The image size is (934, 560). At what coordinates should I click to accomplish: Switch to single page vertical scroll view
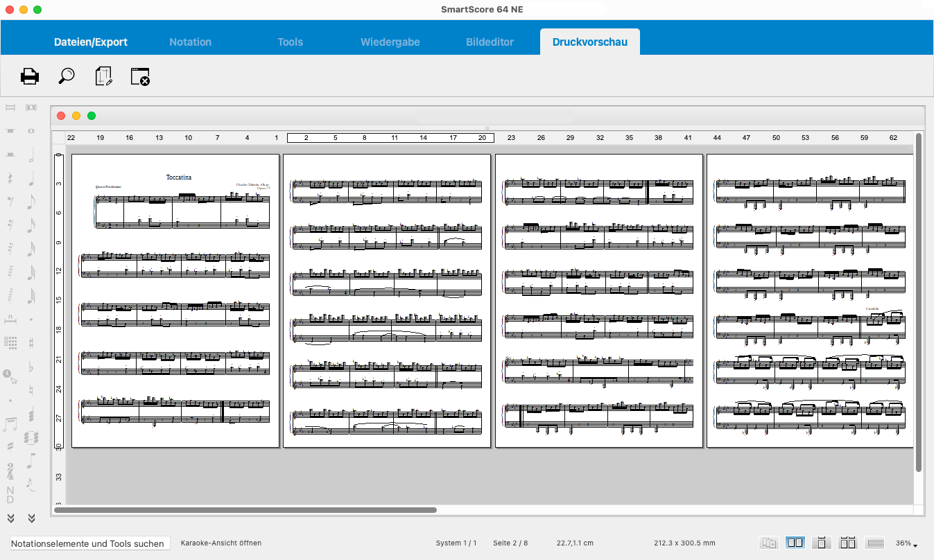click(x=821, y=543)
